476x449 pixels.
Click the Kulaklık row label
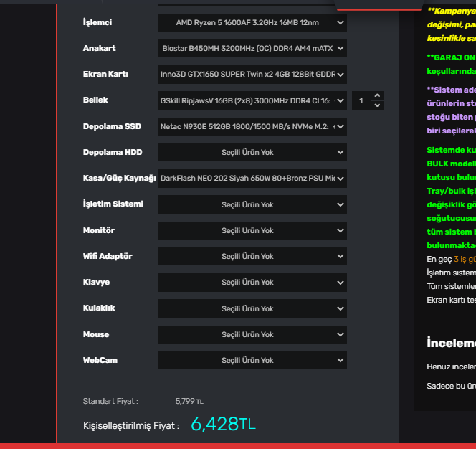[99, 308]
